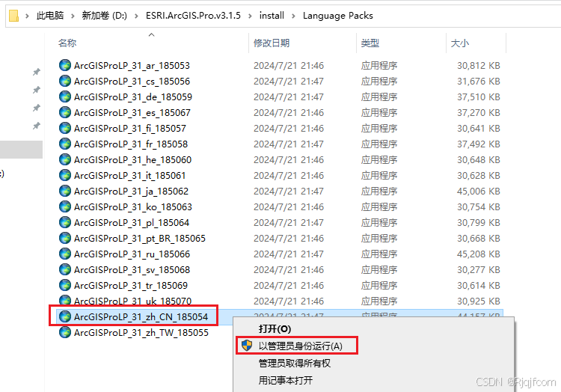Expand chevron after 新加卷 (D:) breadcrumb
This screenshot has width=561, height=392.
coord(136,16)
